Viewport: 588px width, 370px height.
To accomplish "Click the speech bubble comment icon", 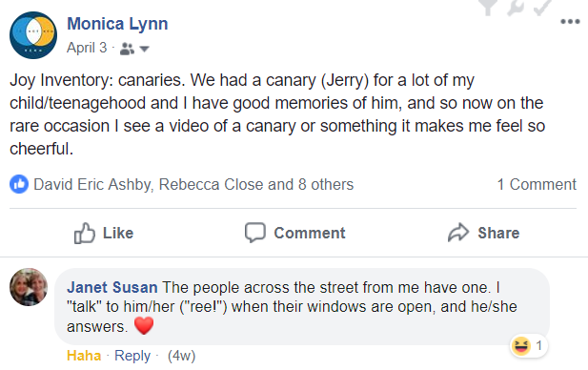I will pos(255,233).
